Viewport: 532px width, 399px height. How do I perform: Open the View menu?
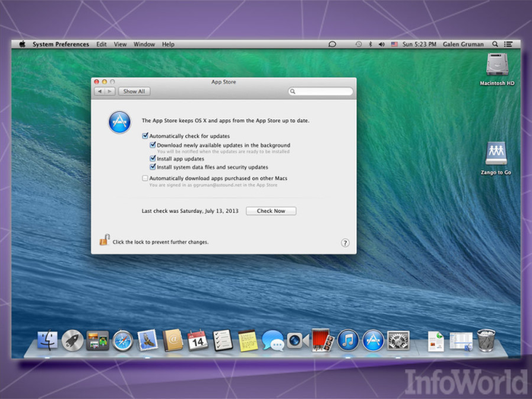pyautogui.click(x=120, y=44)
